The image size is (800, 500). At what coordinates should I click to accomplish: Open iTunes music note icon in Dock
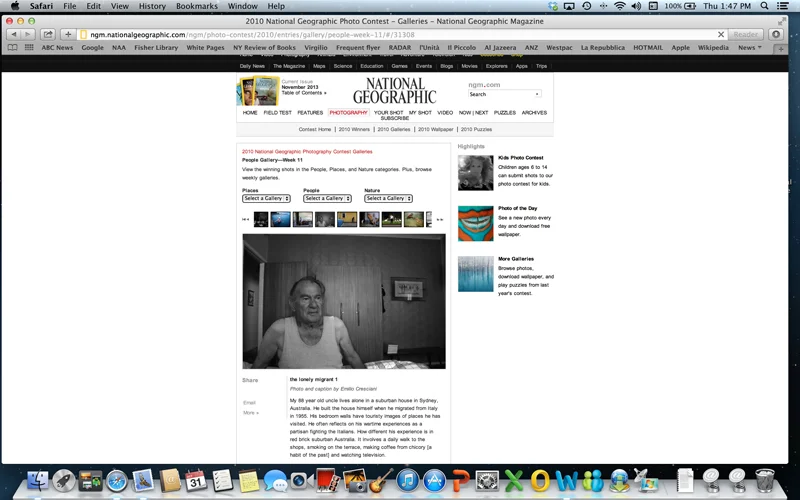[407, 481]
